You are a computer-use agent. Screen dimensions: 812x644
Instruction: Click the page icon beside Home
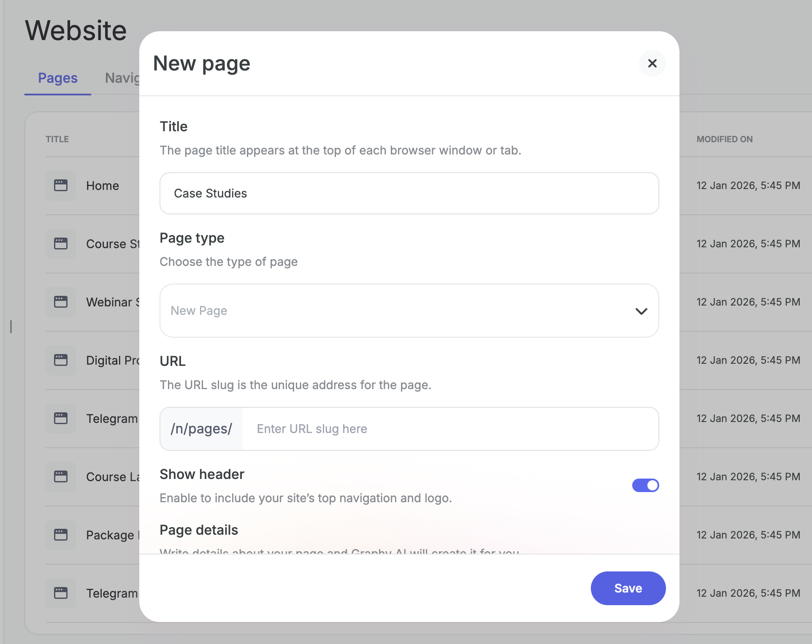61,185
